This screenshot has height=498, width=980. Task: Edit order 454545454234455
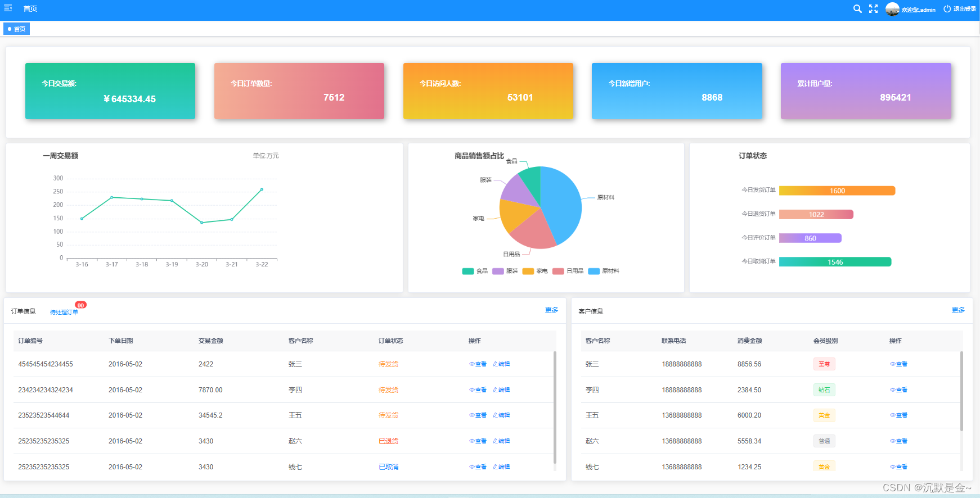coord(501,364)
